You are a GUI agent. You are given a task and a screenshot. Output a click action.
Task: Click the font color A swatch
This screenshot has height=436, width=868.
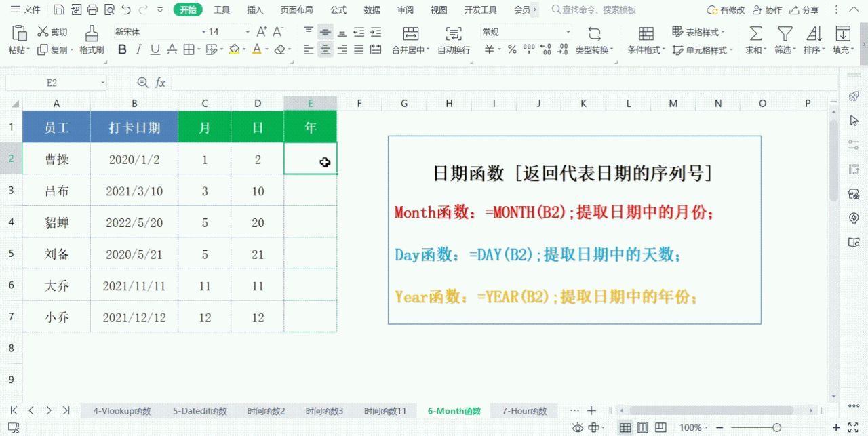(x=257, y=49)
